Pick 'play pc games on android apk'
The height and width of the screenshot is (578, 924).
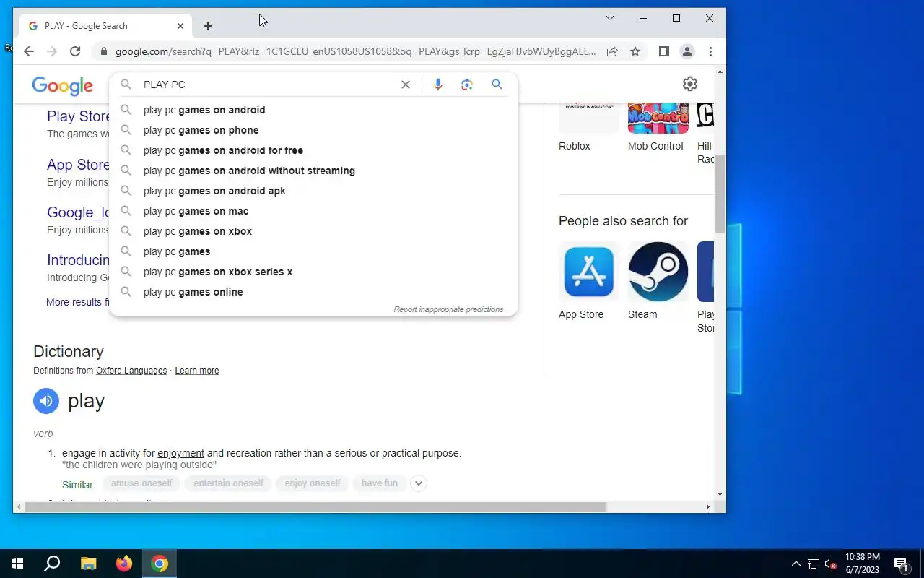pyautogui.click(x=313, y=191)
